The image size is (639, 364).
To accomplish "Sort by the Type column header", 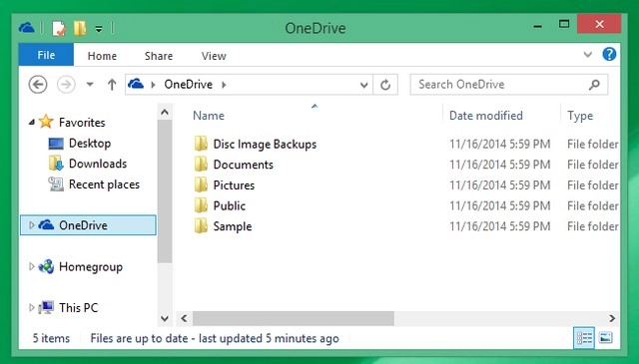I will 580,116.
